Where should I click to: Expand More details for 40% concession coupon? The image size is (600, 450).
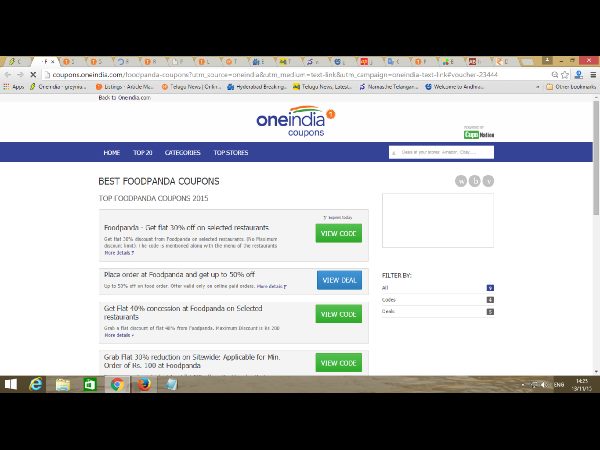[x=117, y=335]
